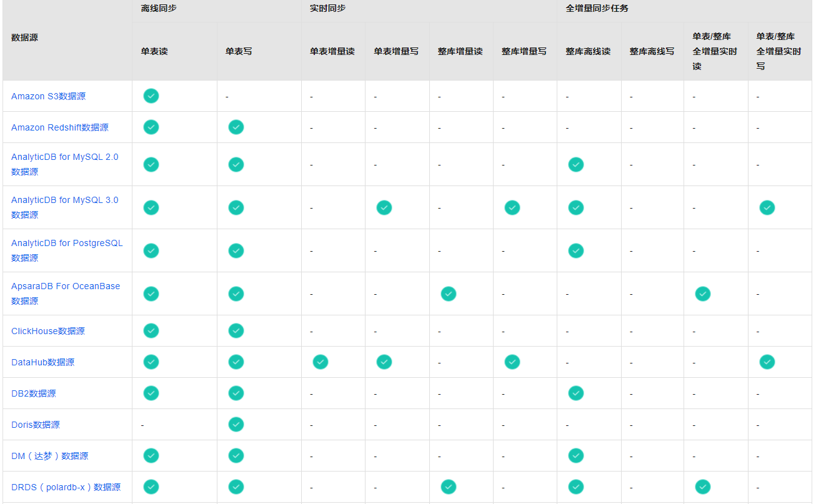Click AnalyticDB PostgreSQL 整库离线读 check icon

(576, 250)
